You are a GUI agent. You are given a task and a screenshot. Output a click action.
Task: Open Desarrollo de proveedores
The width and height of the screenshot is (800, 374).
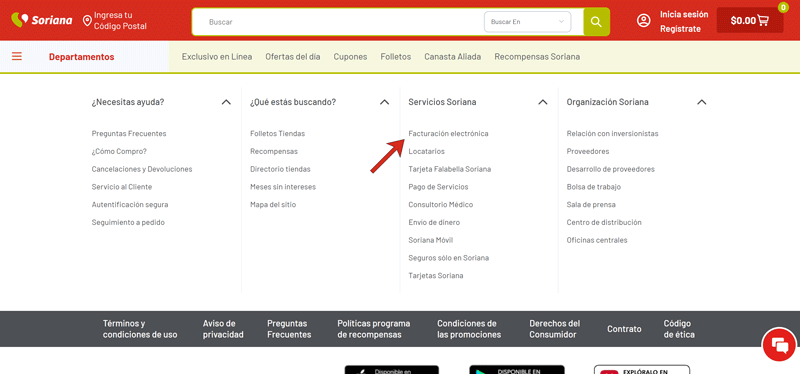coord(611,169)
